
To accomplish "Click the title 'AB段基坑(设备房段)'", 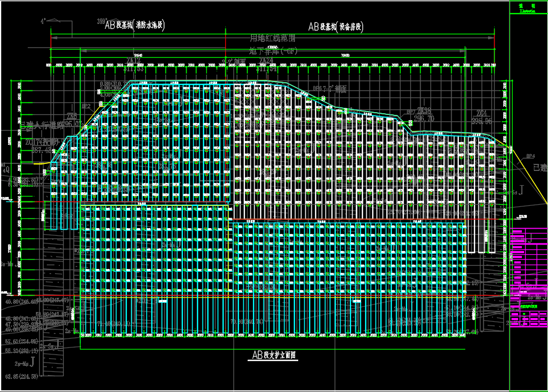I will click(336, 27).
